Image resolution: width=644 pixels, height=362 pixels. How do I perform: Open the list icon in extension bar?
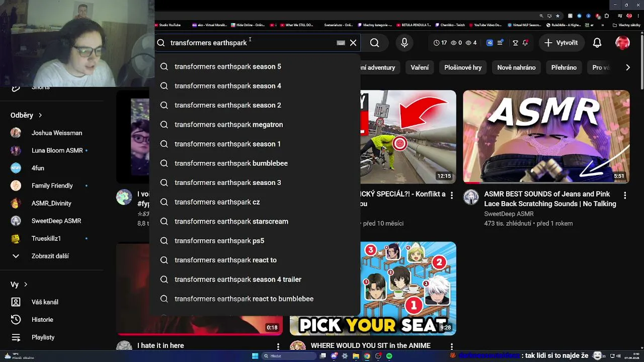tap(500, 43)
